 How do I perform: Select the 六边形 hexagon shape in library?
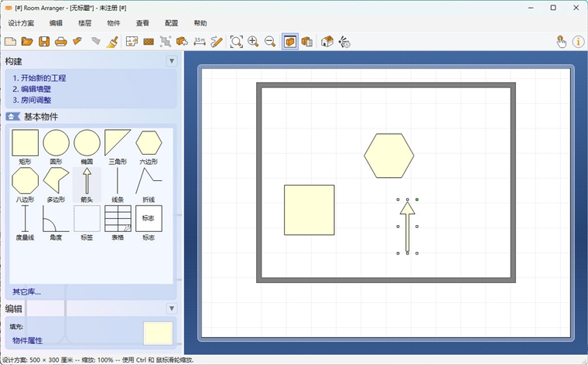tap(149, 147)
